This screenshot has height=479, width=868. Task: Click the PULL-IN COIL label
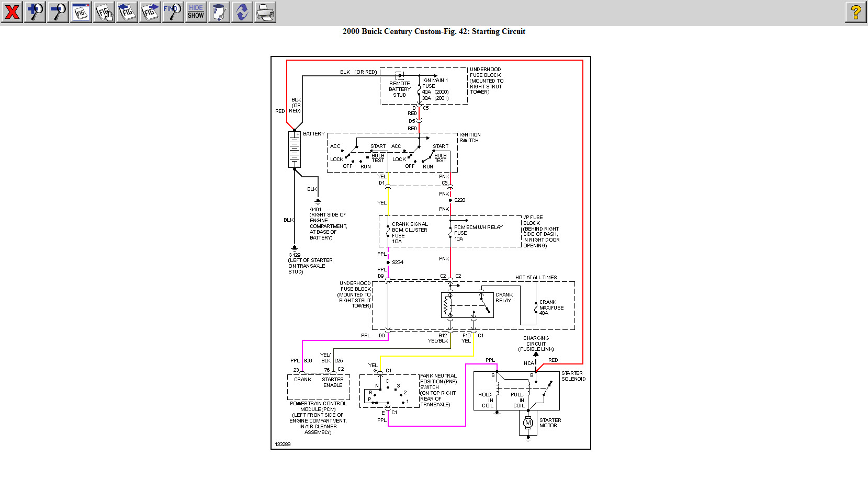[517, 400]
